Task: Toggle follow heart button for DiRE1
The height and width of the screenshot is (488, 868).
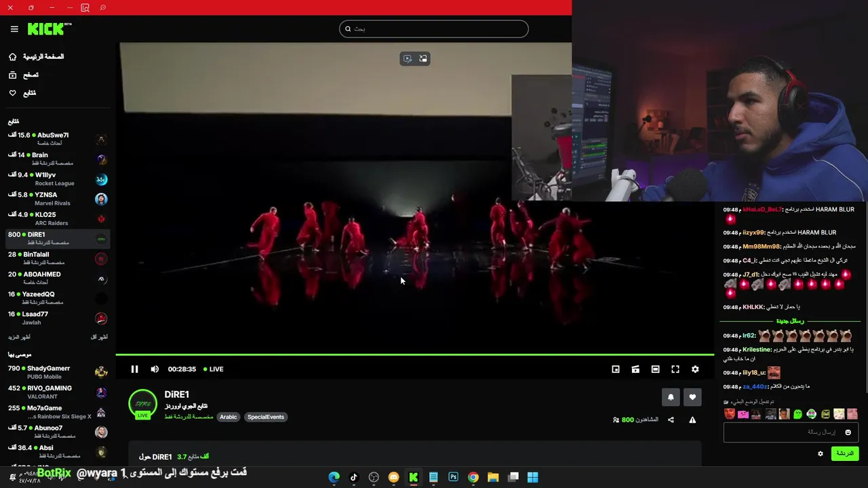Action: (692, 397)
